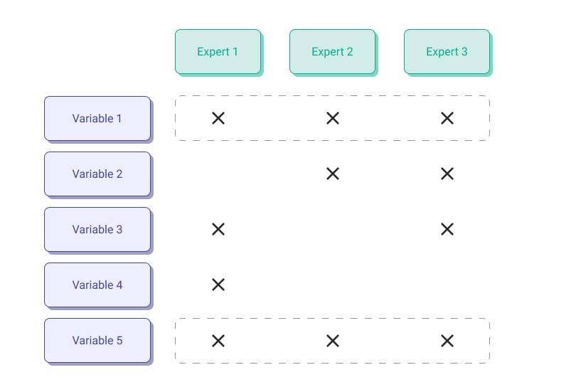Click the X mark for Variable 1 under Expert 3
This screenshot has width=576, height=392.
(447, 118)
